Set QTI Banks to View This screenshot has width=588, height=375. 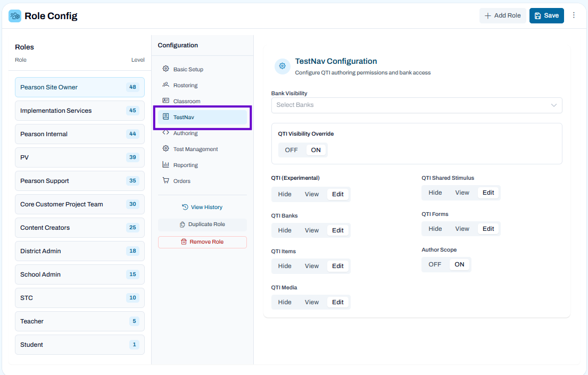312,230
